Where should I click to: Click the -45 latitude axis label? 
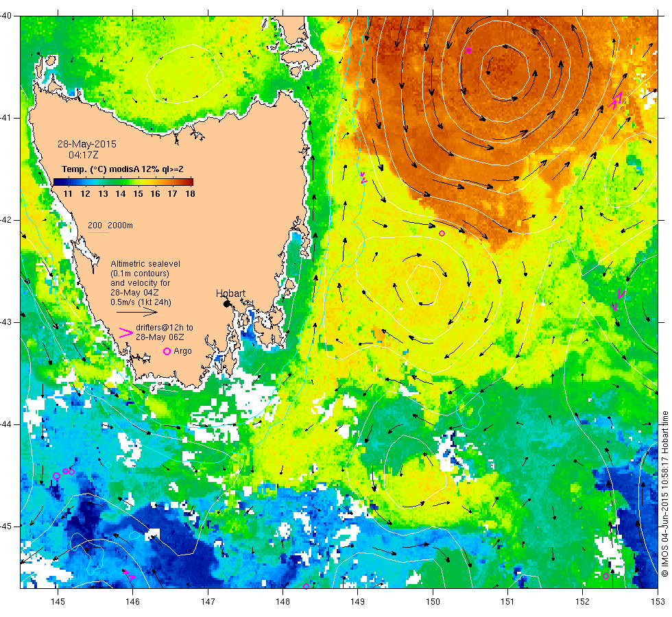point(6,527)
